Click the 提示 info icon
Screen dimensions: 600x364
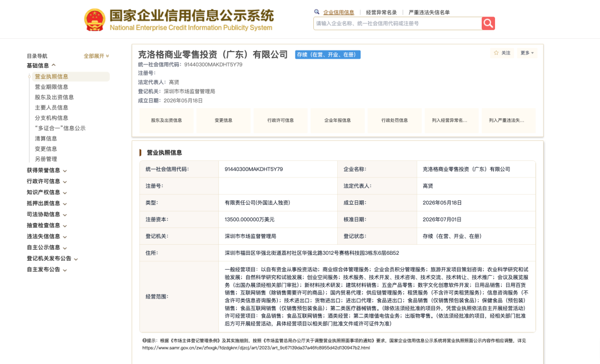tap(144, 340)
